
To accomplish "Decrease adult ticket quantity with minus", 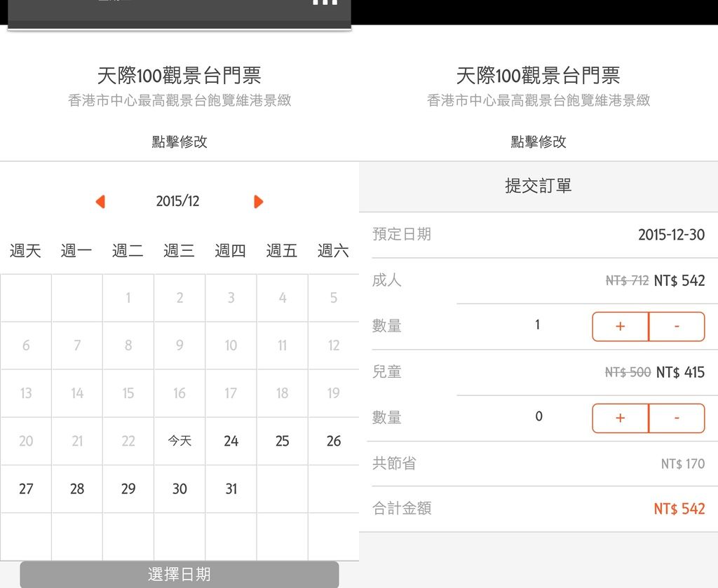I will point(677,327).
